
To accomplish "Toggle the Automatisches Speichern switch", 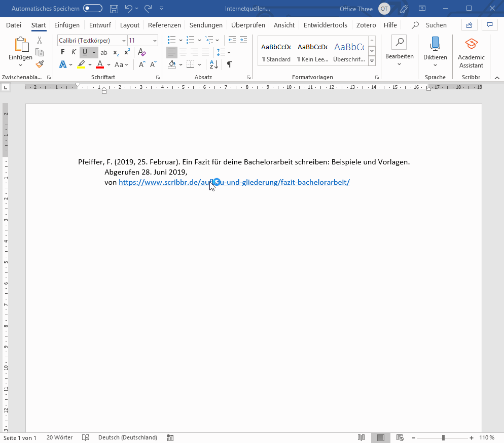I will coord(93,9).
